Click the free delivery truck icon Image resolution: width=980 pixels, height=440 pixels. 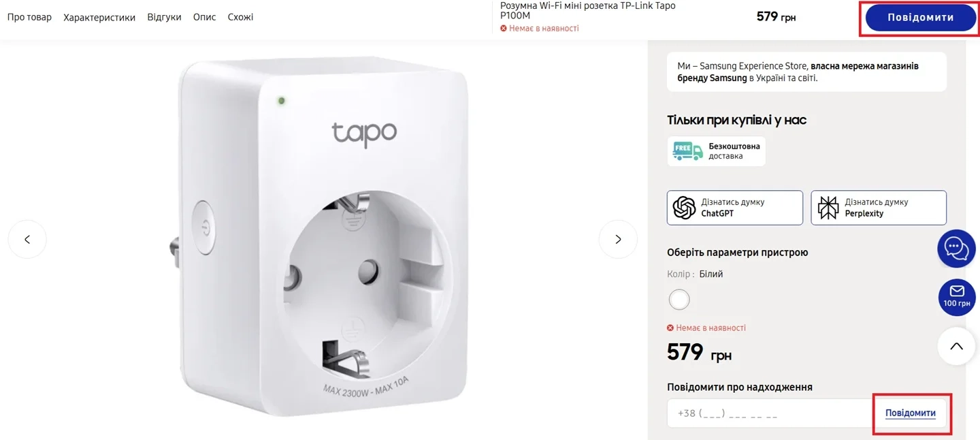pyautogui.click(x=687, y=151)
